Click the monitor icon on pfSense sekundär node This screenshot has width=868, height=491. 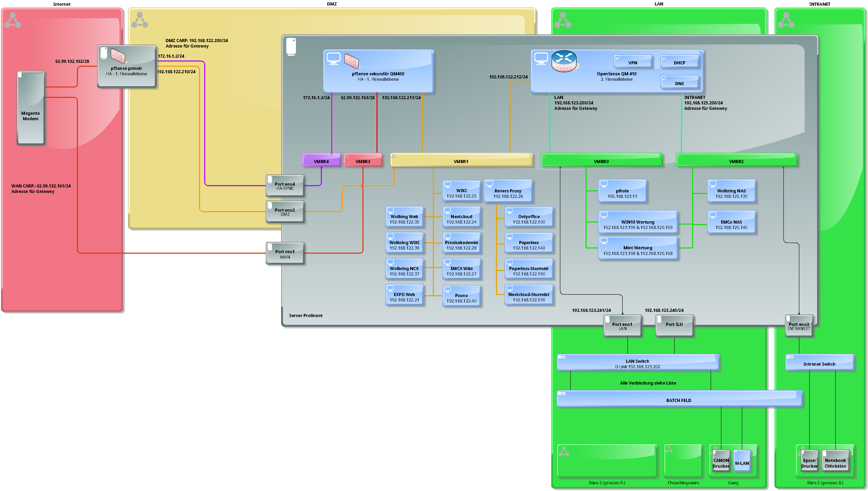tap(334, 59)
